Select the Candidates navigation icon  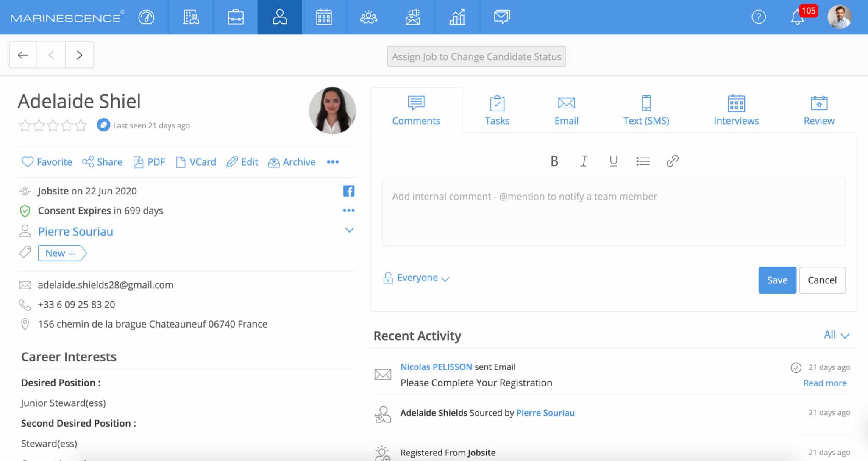[279, 17]
